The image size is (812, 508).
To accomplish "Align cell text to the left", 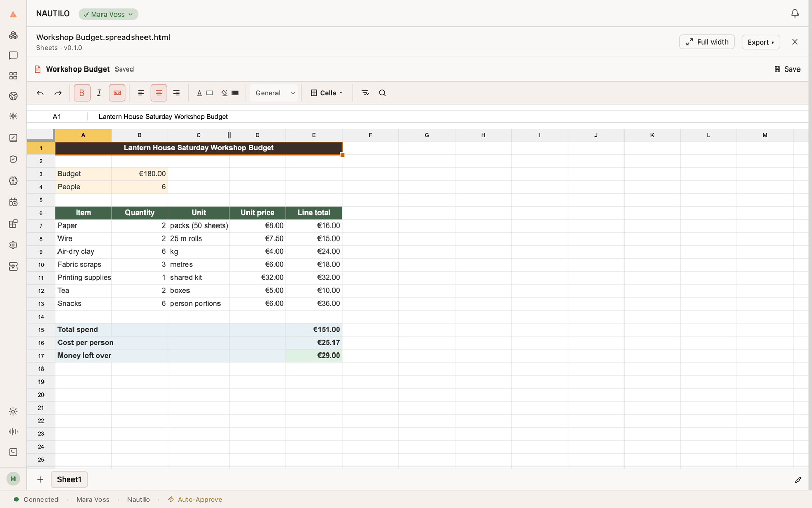I will (x=141, y=93).
